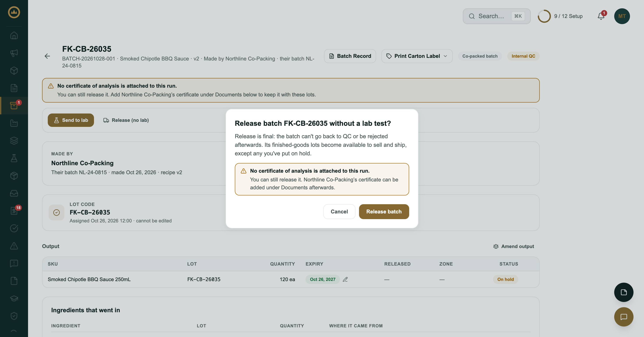This screenshot has width=644, height=337.
Task: Open the cube package icon below megaphone
Action: point(14,71)
